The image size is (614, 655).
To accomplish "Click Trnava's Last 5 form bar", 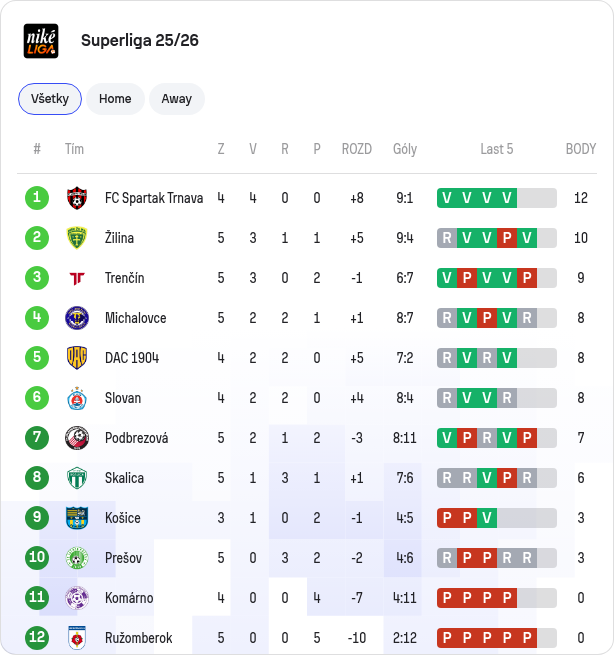I will [497, 198].
